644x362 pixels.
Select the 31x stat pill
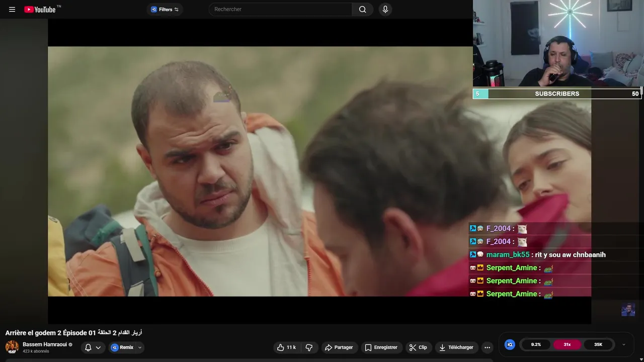point(567,344)
